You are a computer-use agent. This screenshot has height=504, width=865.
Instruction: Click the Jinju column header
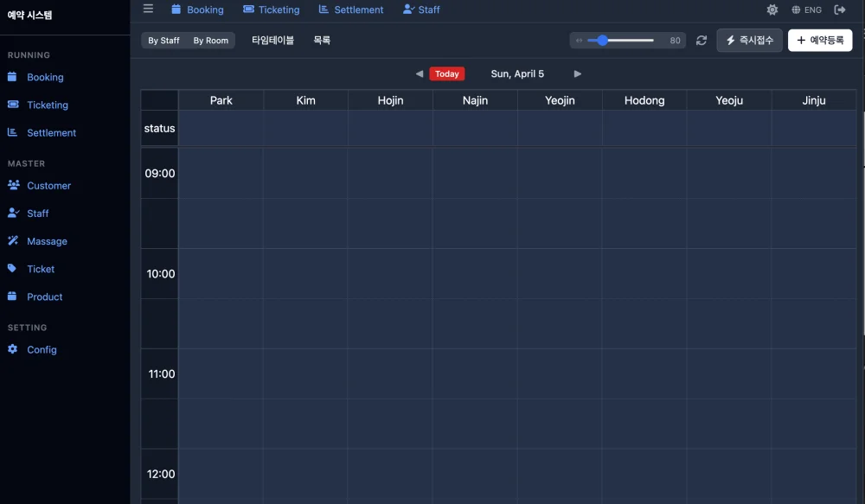[814, 100]
